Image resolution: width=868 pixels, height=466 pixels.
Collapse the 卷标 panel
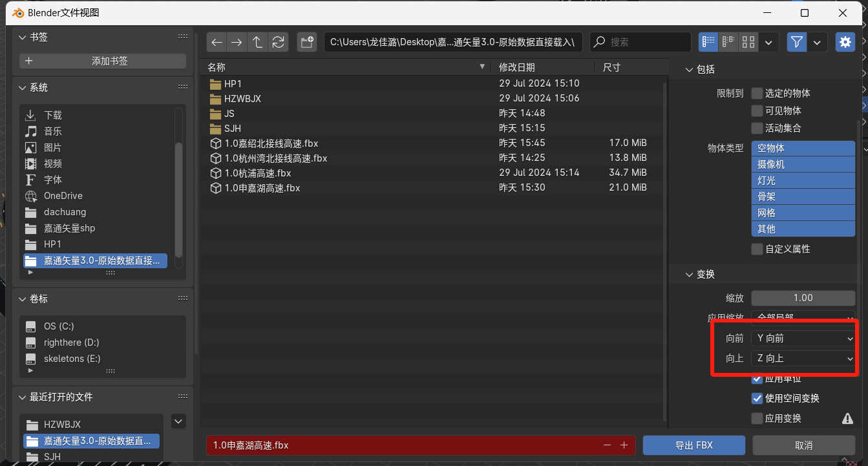pos(24,299)
